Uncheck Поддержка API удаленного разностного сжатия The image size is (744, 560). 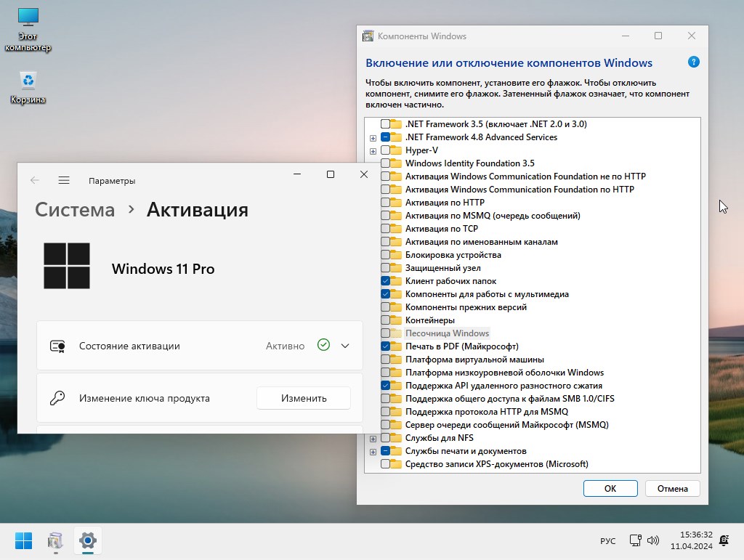(385, 386)
